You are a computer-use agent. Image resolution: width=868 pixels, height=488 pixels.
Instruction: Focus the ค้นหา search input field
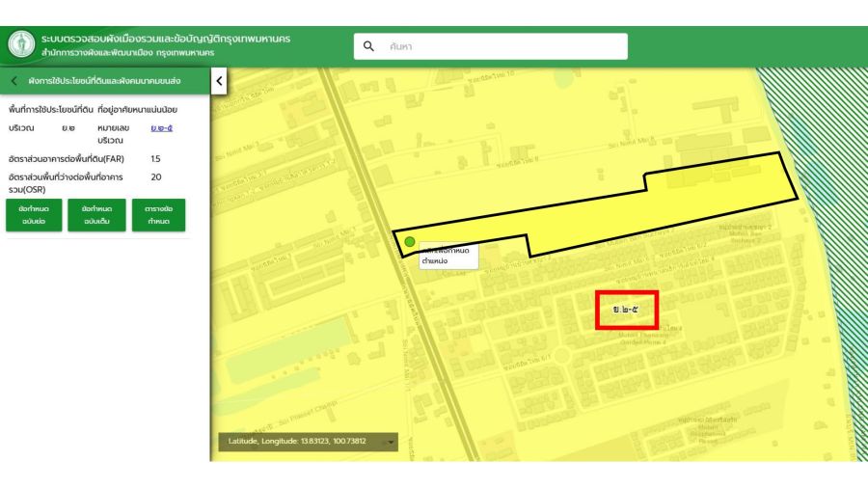[x=502, y=45]
